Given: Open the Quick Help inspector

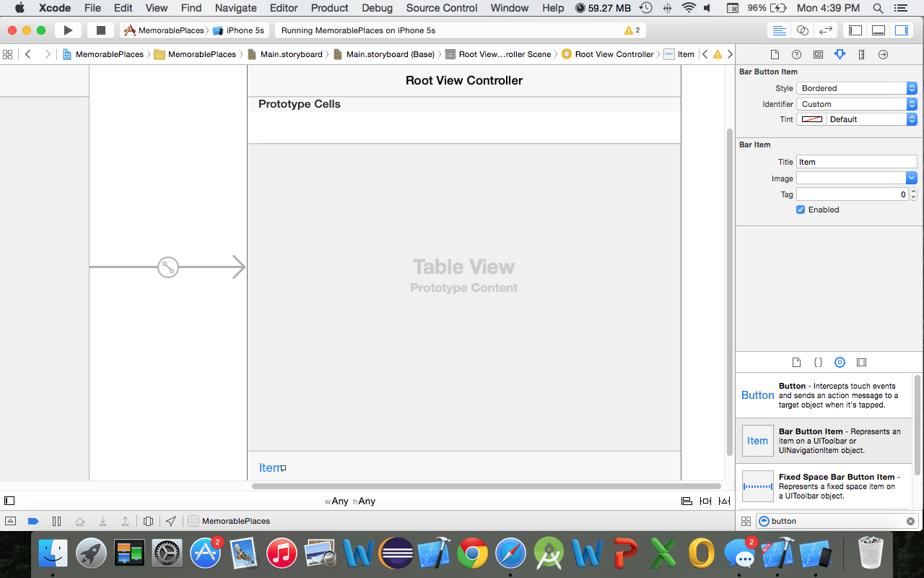Looking at the screenshot, I should [796, 55].
